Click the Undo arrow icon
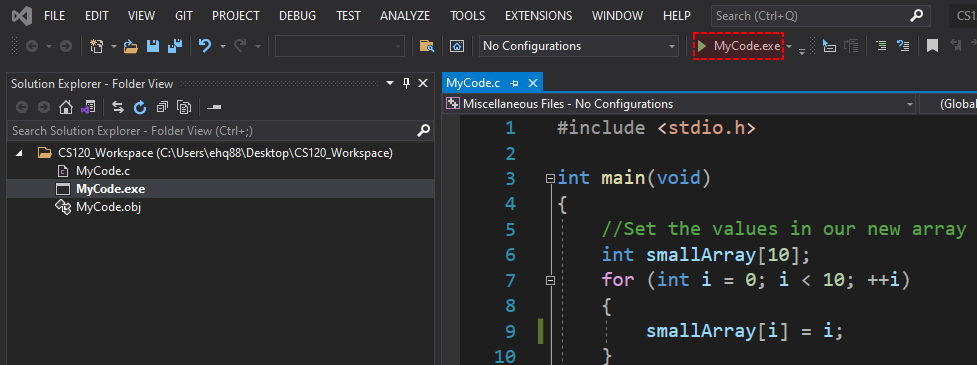The height and width of the screenshot is (365, 977). [205, 46]
